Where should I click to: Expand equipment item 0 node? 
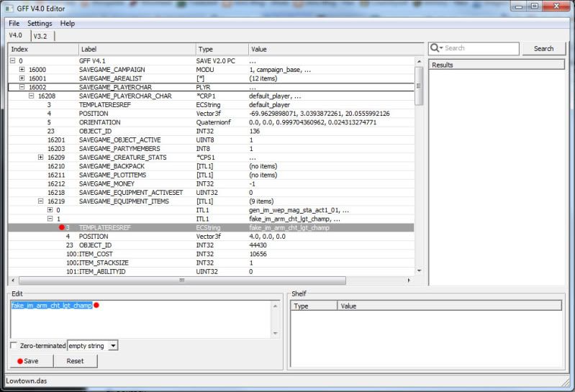50,210
